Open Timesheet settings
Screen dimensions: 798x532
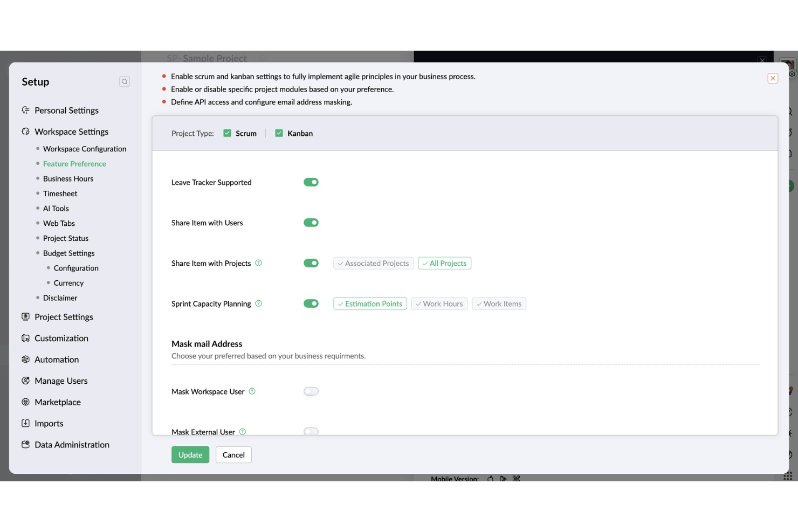tap(60, 194)
